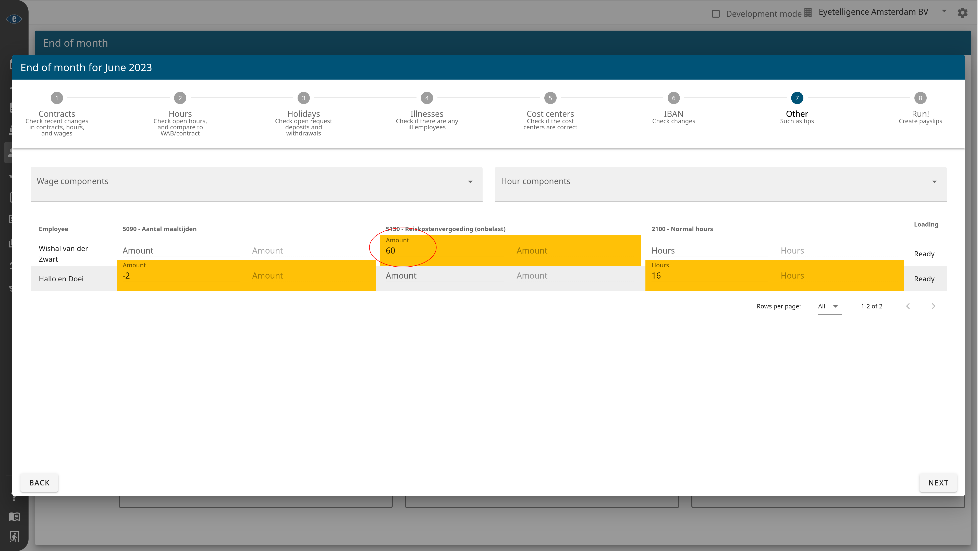The width and height of the screenshot is (980, 551).
Task: Click the Employee column header
Action: [x=53, y=229]
